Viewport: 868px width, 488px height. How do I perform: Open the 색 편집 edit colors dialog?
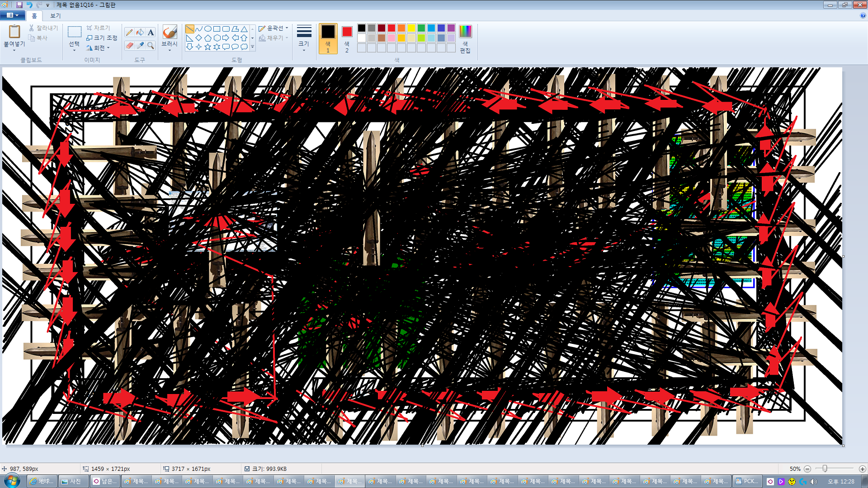click(465, 39)
